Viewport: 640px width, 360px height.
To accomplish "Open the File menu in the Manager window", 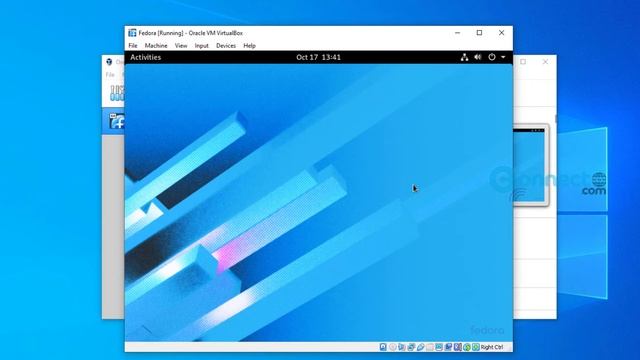I will 110,75.
